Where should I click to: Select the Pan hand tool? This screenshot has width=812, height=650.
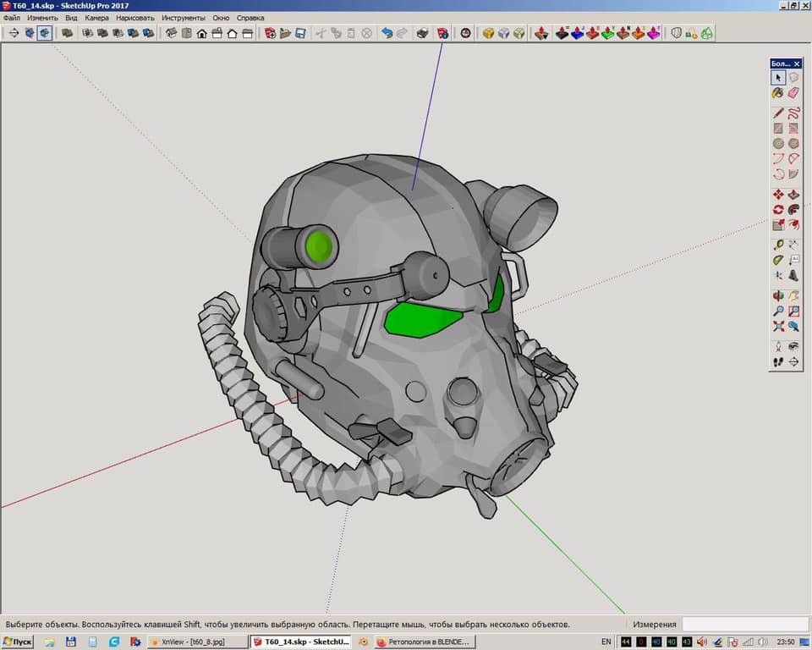tap(793, 296)
